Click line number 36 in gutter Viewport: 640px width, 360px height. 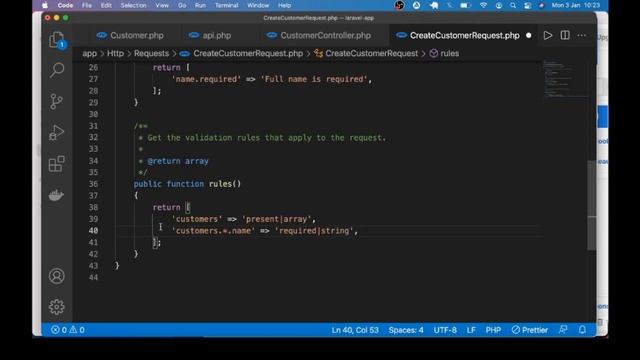click(x=93, y=184)
